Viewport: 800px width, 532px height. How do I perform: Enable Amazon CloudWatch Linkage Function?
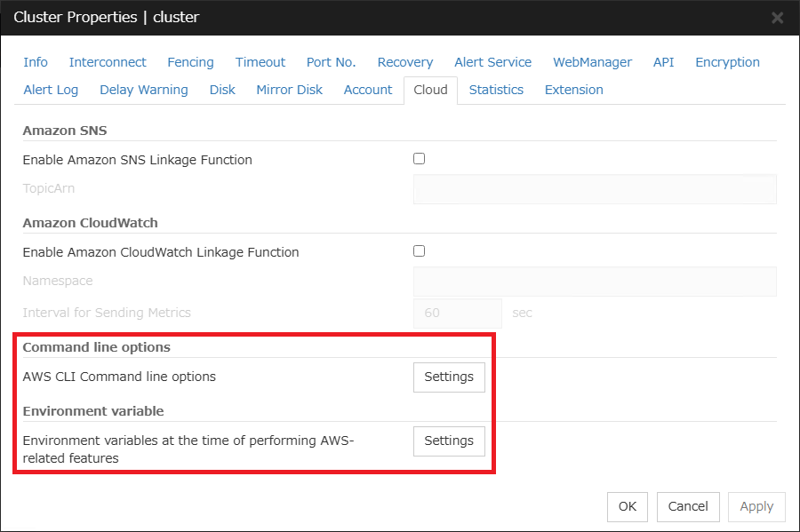(x=419, y=250)
